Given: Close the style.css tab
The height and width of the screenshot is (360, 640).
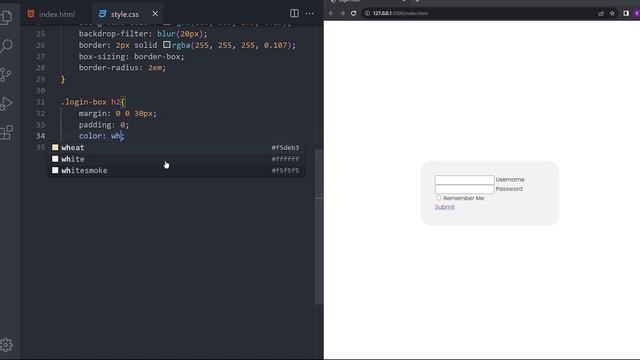Looking at the screenshot, I should [155, 13].
